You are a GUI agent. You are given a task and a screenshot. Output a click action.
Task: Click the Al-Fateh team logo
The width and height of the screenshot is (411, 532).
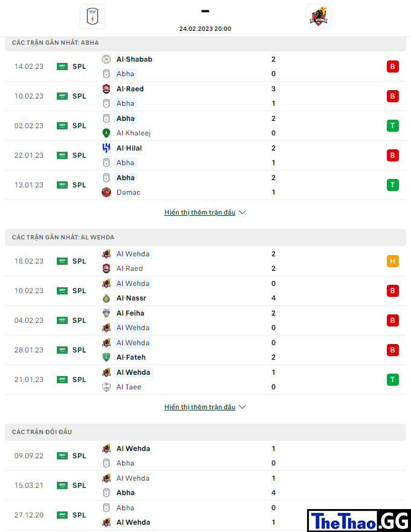tap(106, 357)
